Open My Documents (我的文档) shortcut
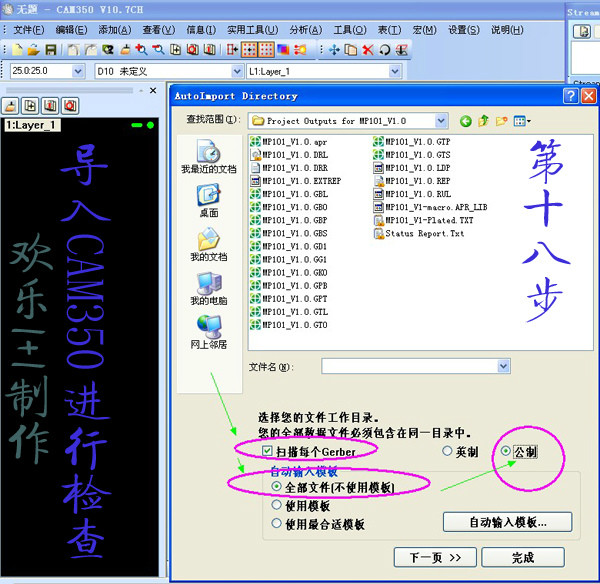Image resolution: width=600 pixels, height=584 pixels. click(x=209, y=244)
